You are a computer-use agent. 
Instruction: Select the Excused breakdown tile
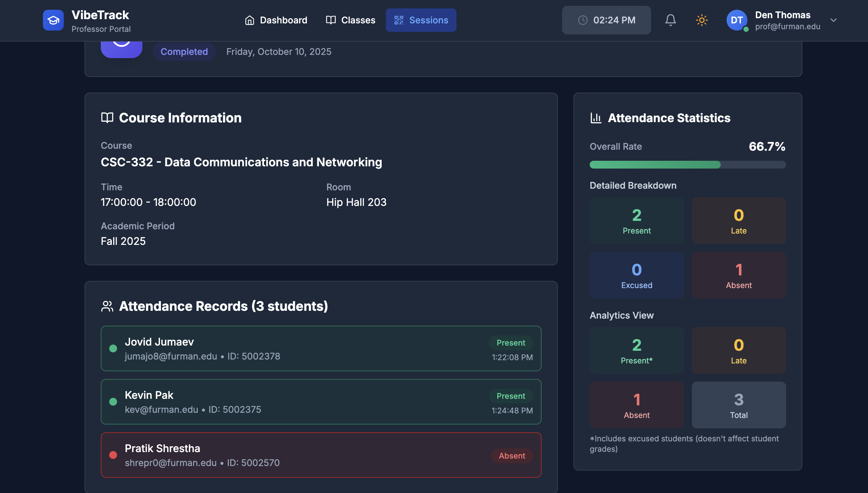637,275
